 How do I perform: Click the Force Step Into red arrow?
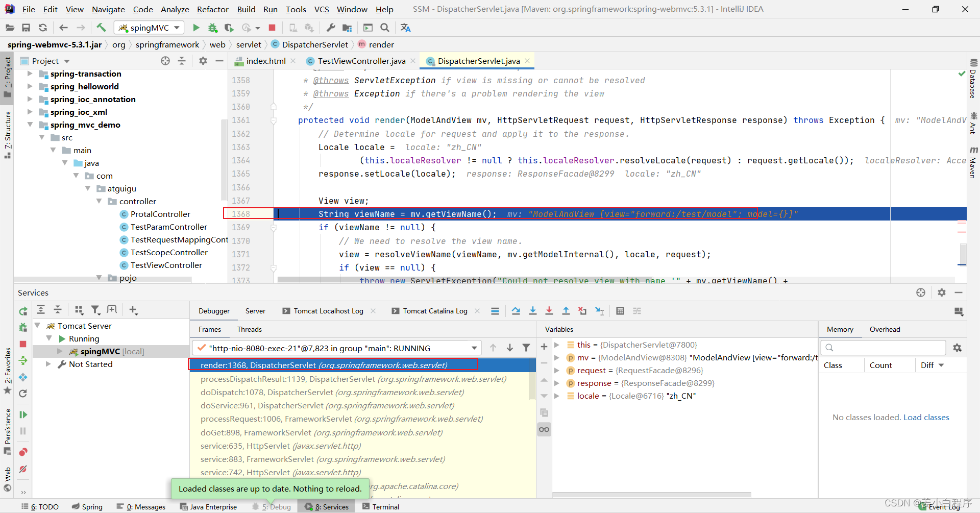[549, 311]
